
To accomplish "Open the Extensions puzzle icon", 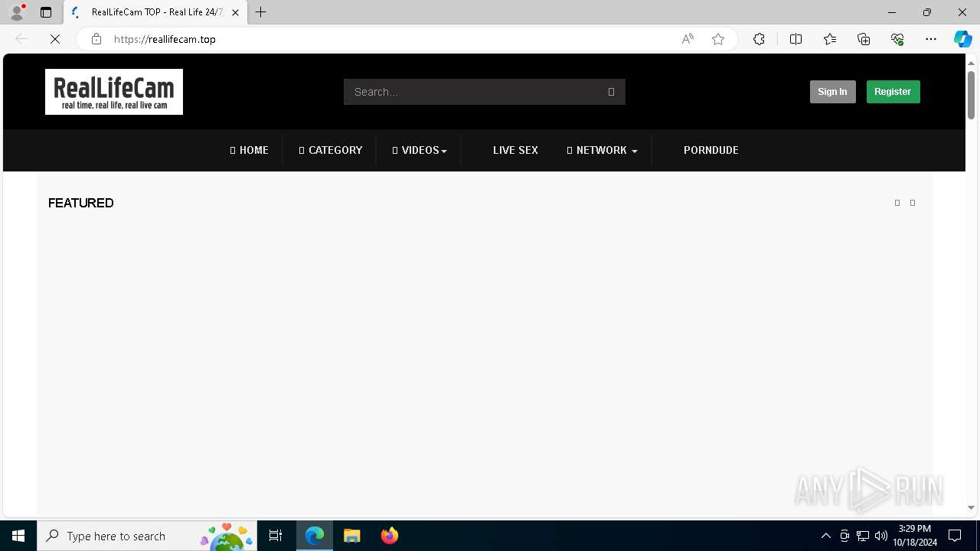I will (x=759, y=39).
